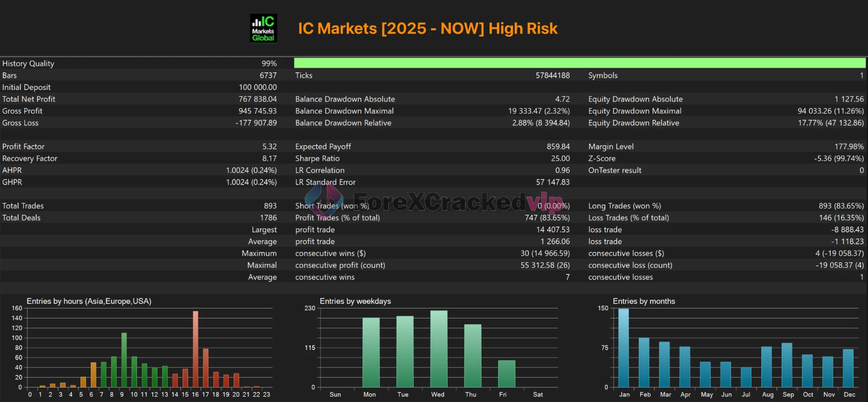
Task: Select the tallest hour 16 entries bar
Action: (195, 348)
